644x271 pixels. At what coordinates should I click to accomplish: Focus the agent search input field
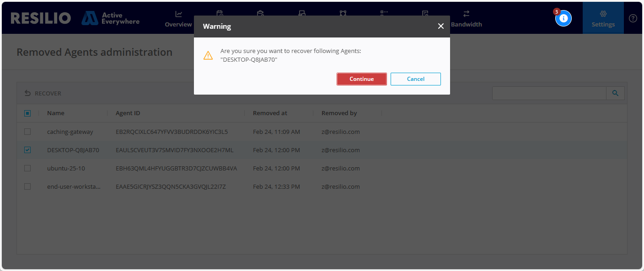[x=549, y=93]
